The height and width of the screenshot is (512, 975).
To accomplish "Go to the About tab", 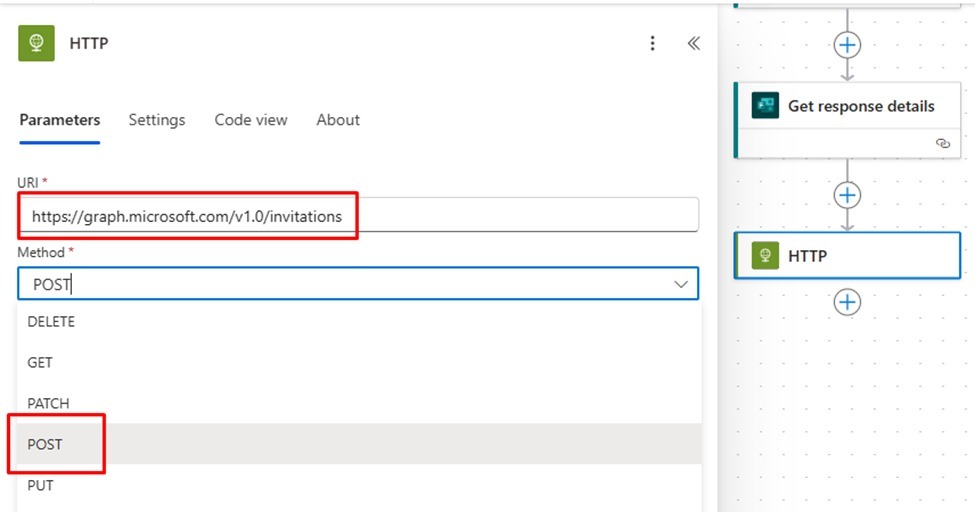I will (x=338, y=120).
